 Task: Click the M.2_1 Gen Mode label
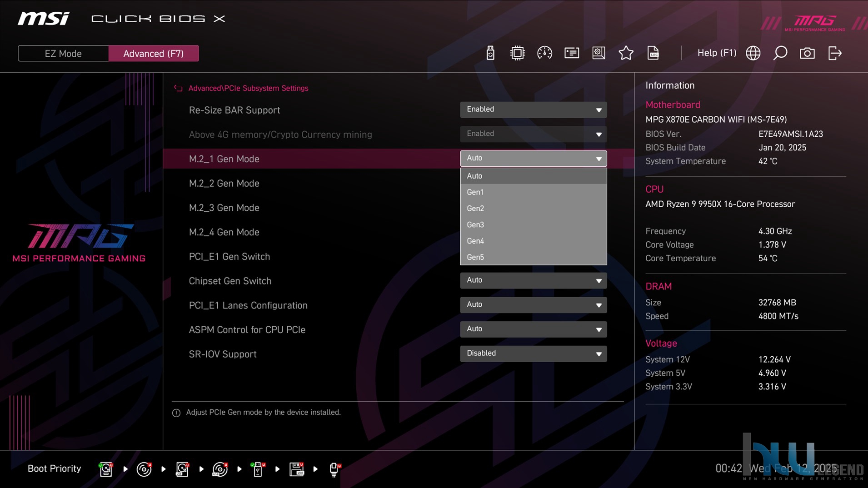tap(224, 159)
